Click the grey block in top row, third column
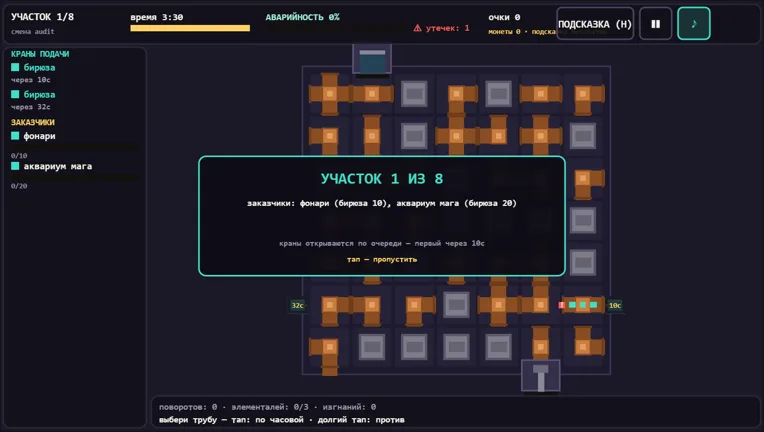The image size is (764, 432). [414, 94]
